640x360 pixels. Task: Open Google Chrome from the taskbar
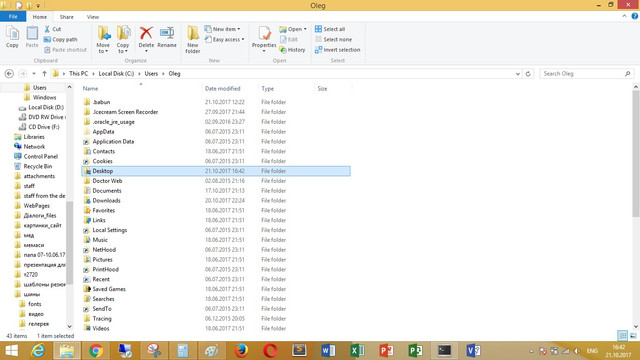pyautogui.click(x=96, y=351)
